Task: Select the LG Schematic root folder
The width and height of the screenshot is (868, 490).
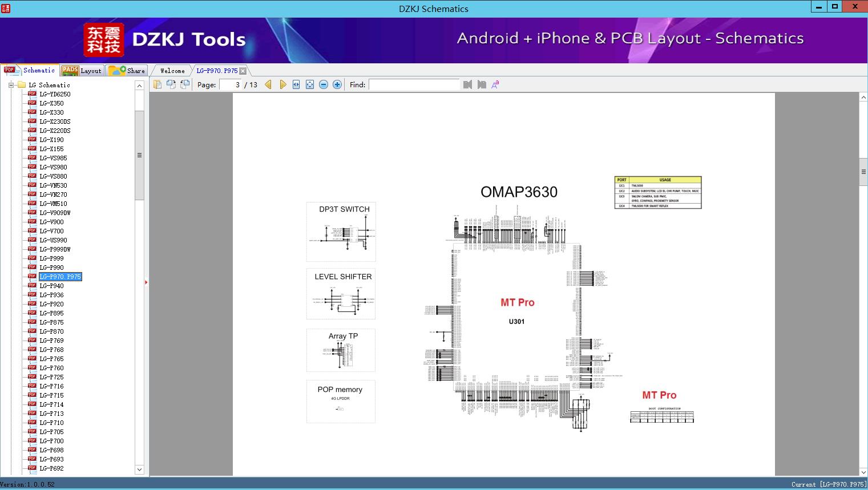Action: (49, 85)
